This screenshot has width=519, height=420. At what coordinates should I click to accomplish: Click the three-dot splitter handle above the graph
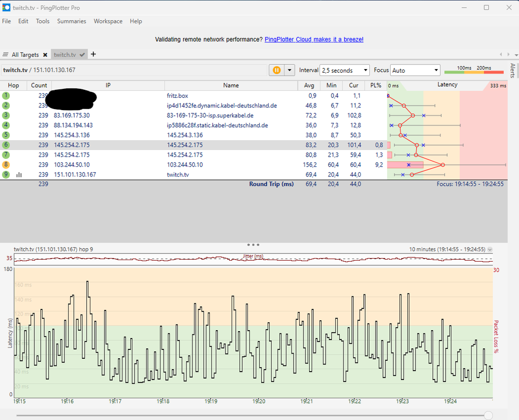tap(253, 245)
